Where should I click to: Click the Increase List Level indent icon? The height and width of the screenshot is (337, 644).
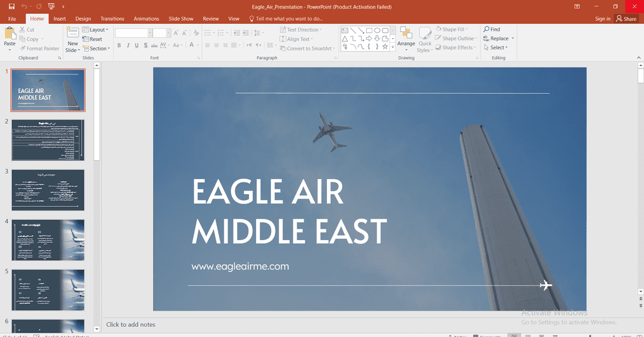click(245, 33)
